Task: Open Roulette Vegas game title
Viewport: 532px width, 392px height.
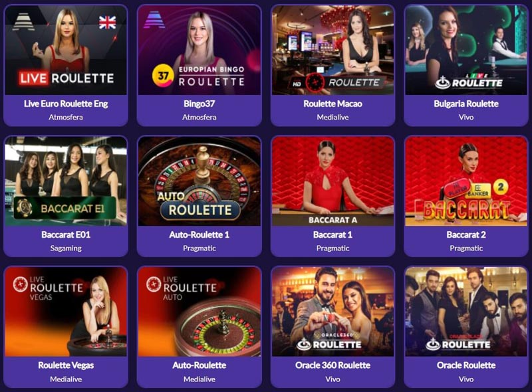Action: [66, 365]
